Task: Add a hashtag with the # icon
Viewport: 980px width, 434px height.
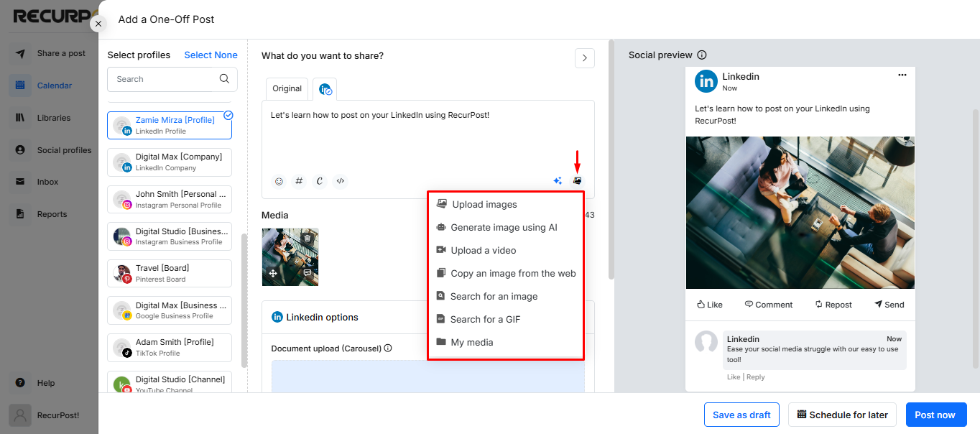Action: coord(300,181)
